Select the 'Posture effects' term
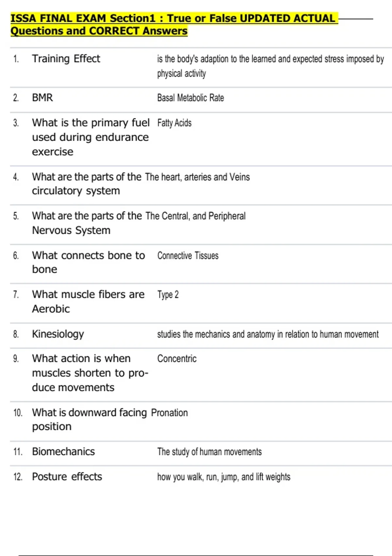The image size is (392, 556). coord(67,477)
